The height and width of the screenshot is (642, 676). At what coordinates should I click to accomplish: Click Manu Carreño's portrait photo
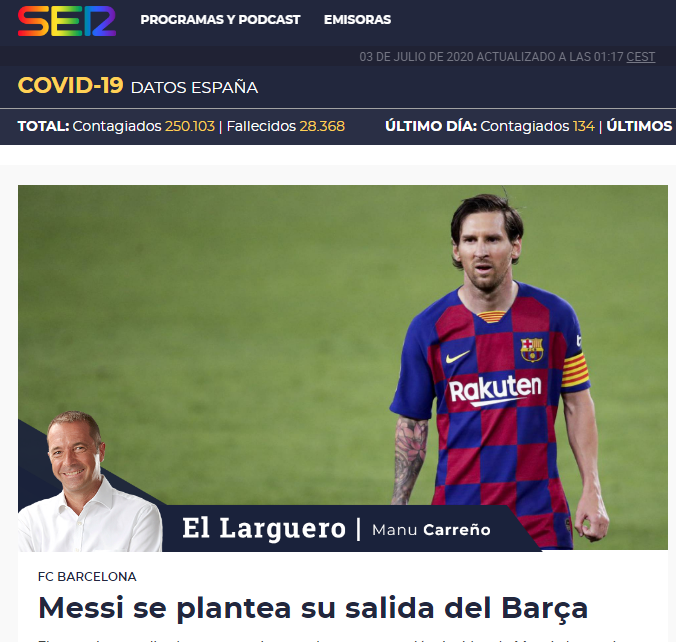coord(89,481)
